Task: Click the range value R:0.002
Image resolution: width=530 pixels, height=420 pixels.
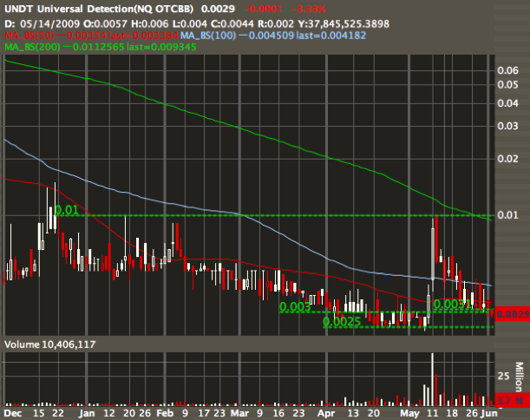Action: click(276, 23)
